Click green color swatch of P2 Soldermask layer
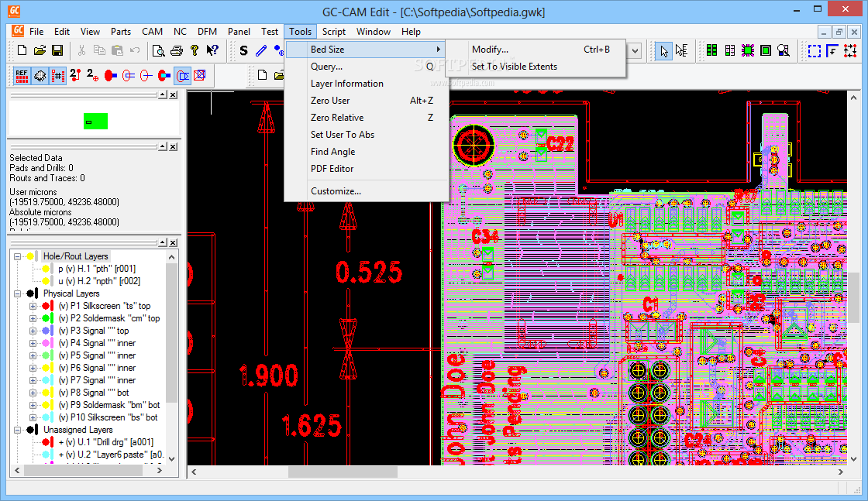 tap(47, 318)
